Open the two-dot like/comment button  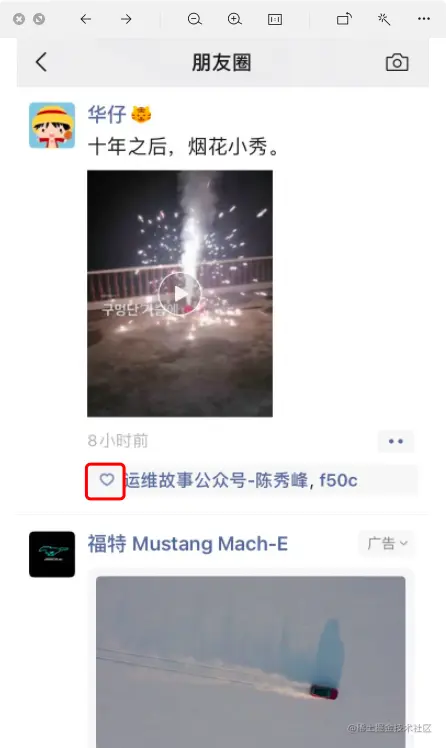396,441
